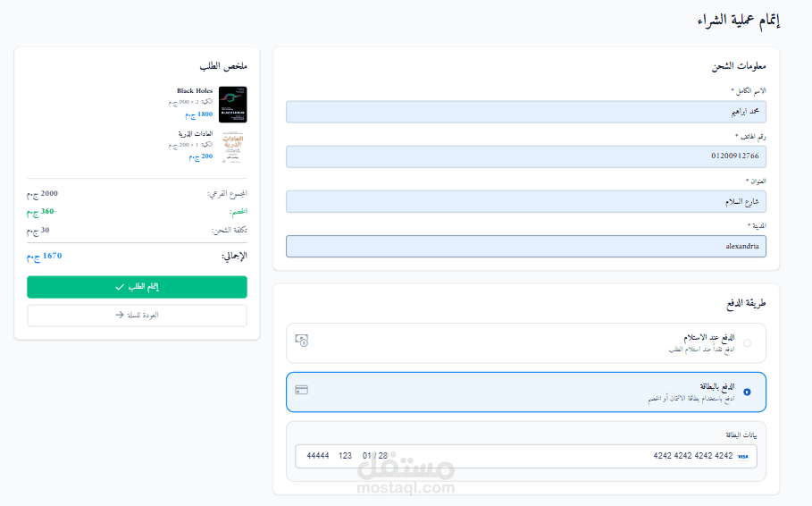The image size is (812, 506).
Task: Click the الخصم discount label
Action: (x=239, y=212)
